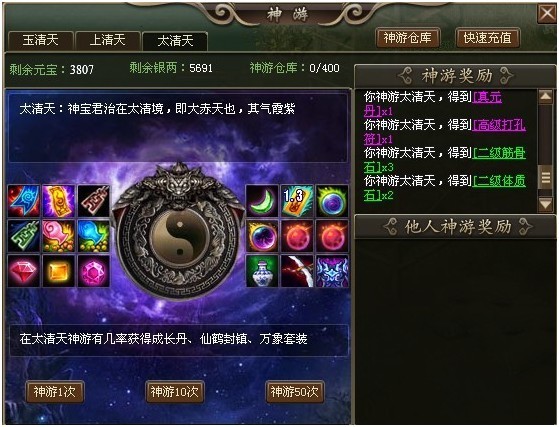Select the blue-white porcelain vase icon
The image size is (559, 427).
[262, 271]
